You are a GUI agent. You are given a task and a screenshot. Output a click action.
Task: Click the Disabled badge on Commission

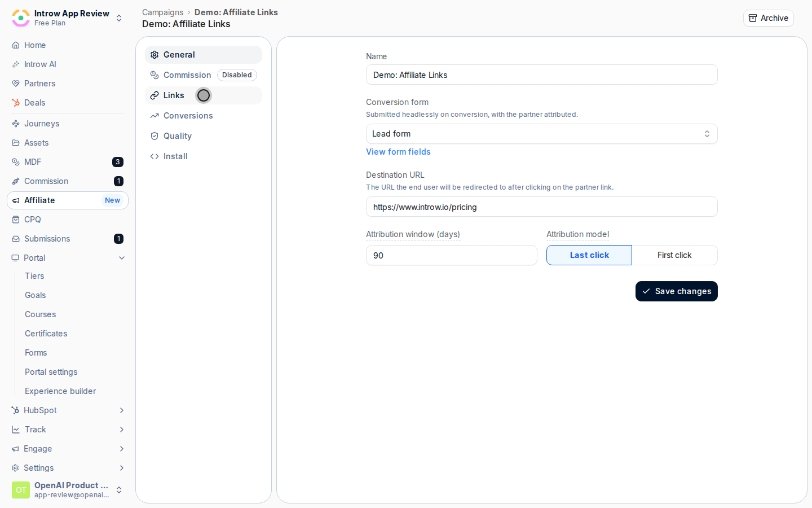click(x=237, y=75)
